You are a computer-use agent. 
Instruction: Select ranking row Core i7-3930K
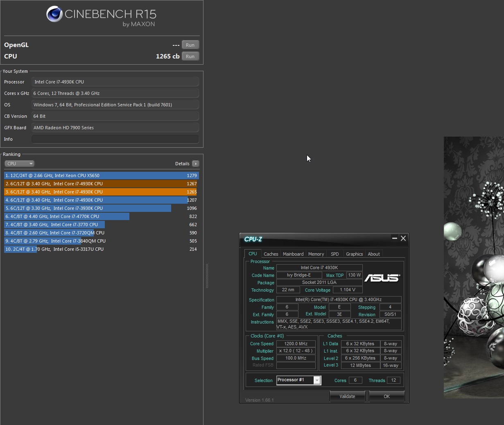point(101,208)
